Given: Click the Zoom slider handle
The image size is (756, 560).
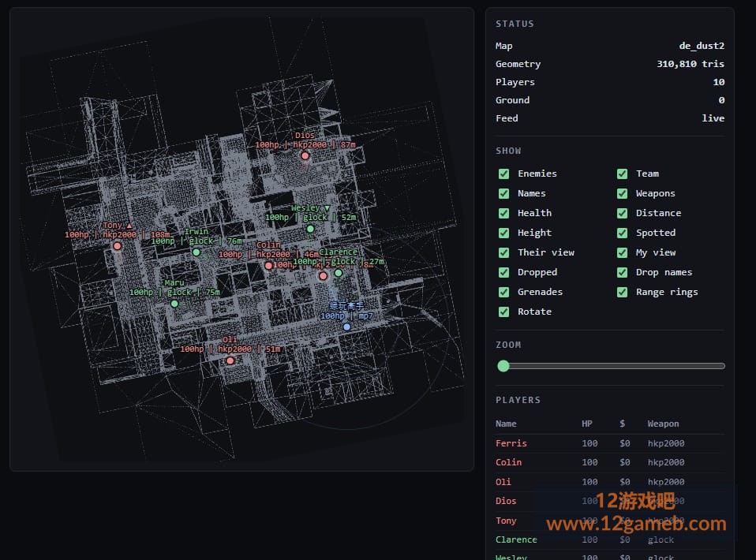Looking at the screenshot, I should coord(503,366).
